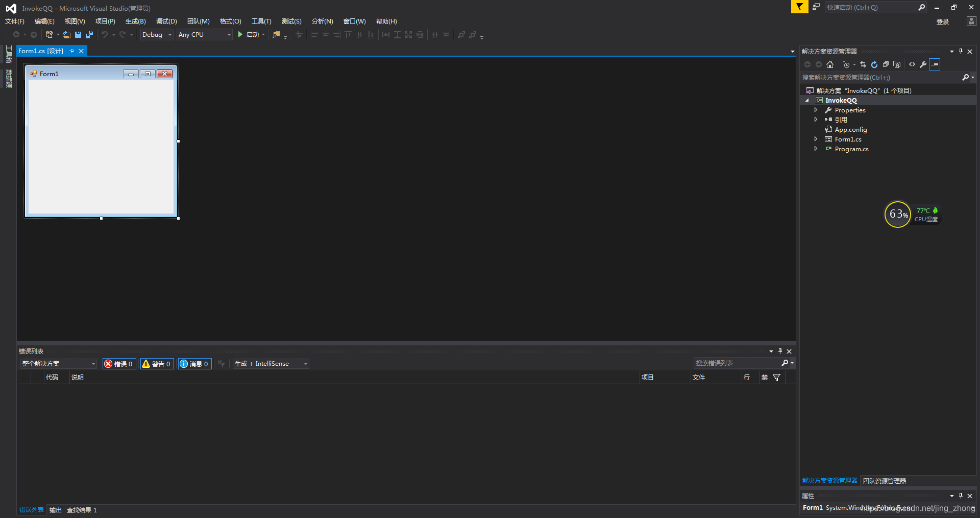Click the Description (说明) column header

pos(78,378)
